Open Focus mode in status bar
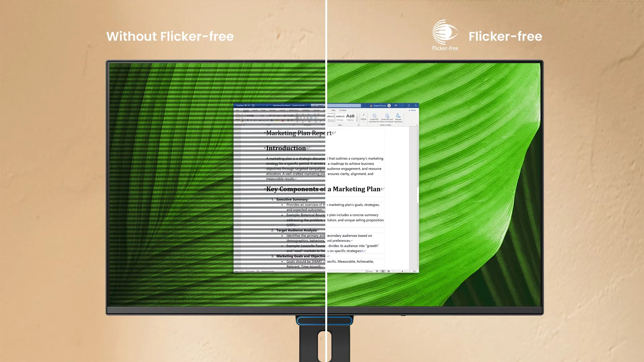The image size is (644, 362). coord(369,271)
